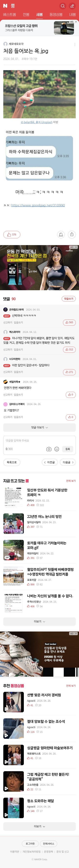This screenshot has width=79, height=868.
Task: Like the post with 576 thumbs-up
Action: click(12, 234)
